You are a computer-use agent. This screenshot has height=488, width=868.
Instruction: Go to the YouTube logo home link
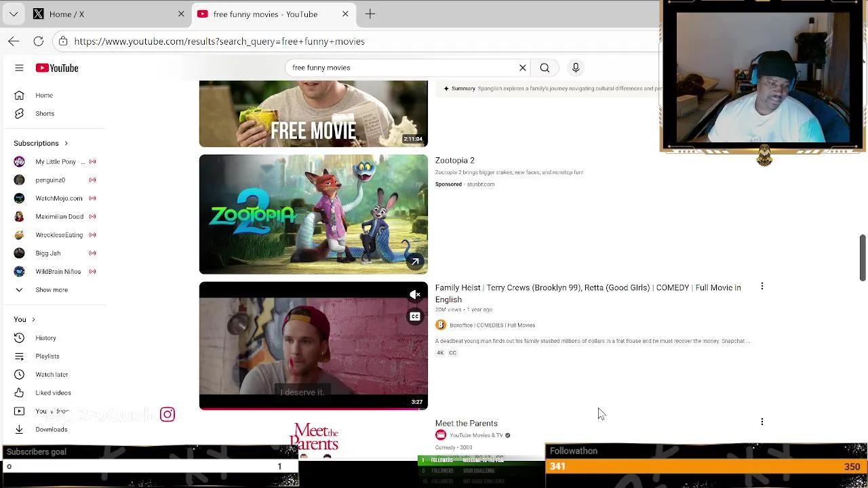(57, 68)
